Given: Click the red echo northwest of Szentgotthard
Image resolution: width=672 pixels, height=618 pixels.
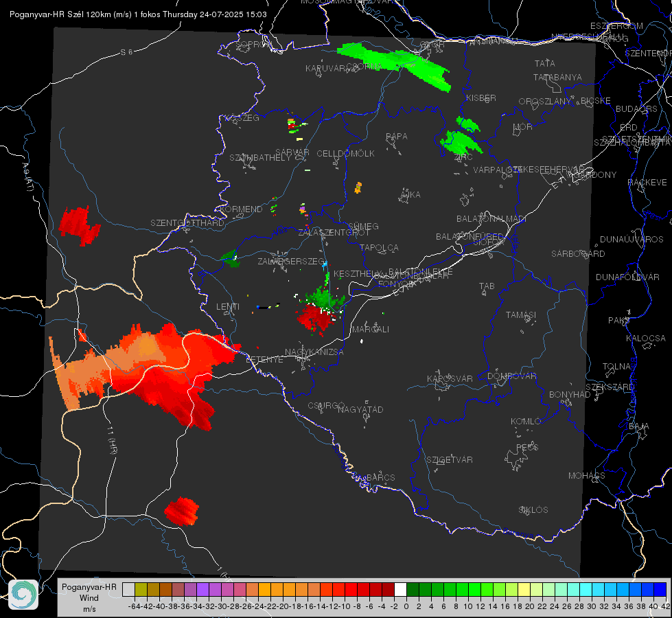Looking at the screenshot, I should tap(79, 226).
